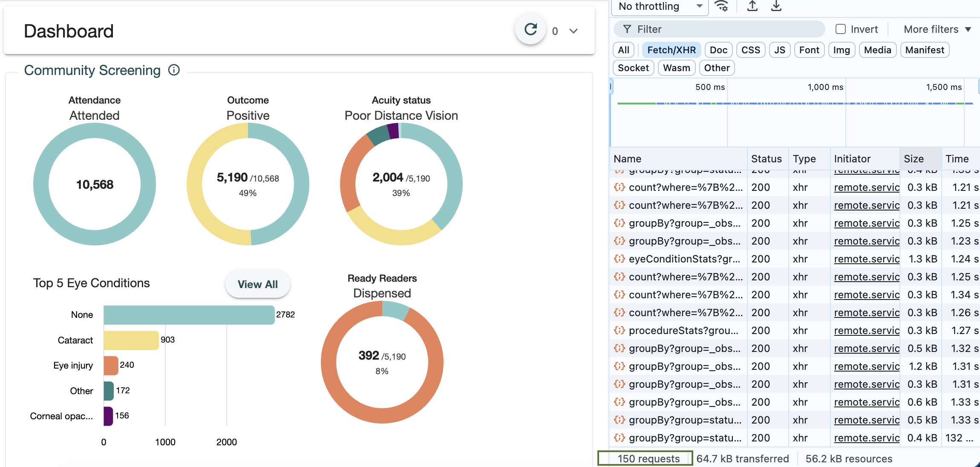This screenshot has width=980, height=467.
Task: Toggle the Invert checkbox
Action: point(841,29)
